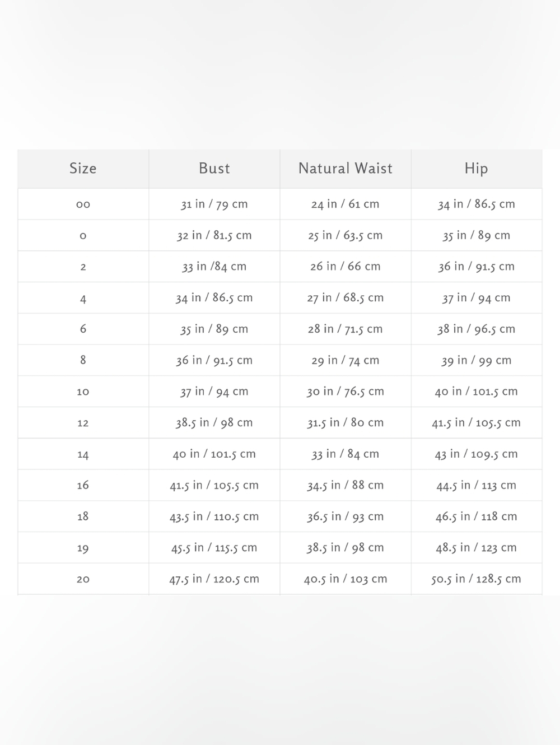Click the Hip column header
560x745 pixels.
tap(477, 169)
